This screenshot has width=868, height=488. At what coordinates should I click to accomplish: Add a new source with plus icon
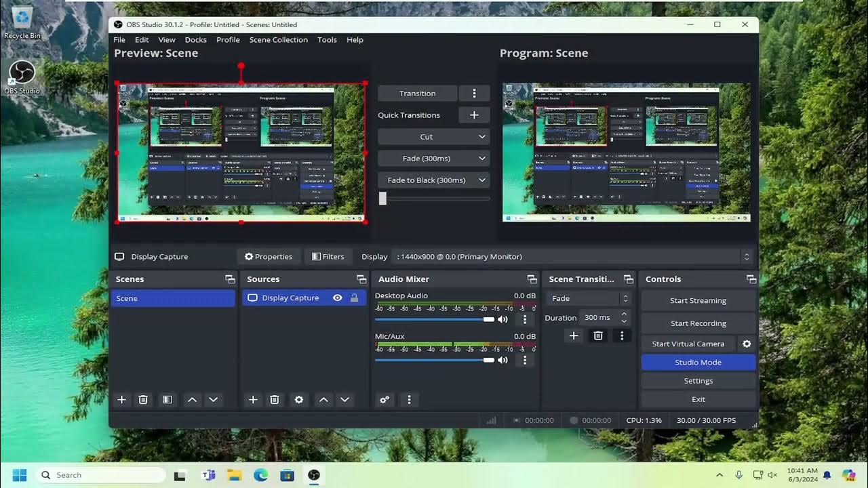[253, 400]
